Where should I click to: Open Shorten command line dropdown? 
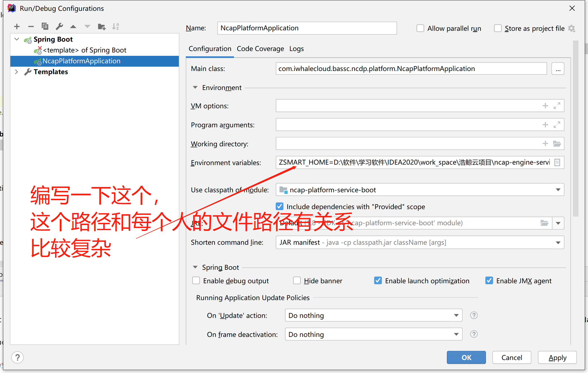[558, 242]
